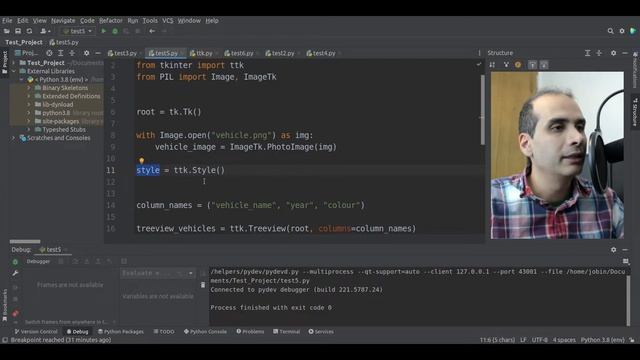The image size is (640, 360).
Task: Hide the Structure panel with minus icon
Action: [x=625, y=53]
